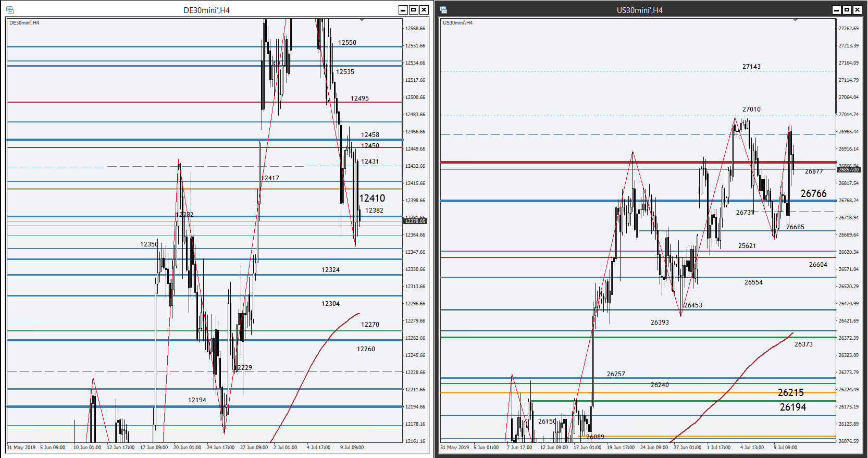Screen dimensions: 868x458
Task: Click the 26076.59 value on US30 price scale
Action: (849, 441)
